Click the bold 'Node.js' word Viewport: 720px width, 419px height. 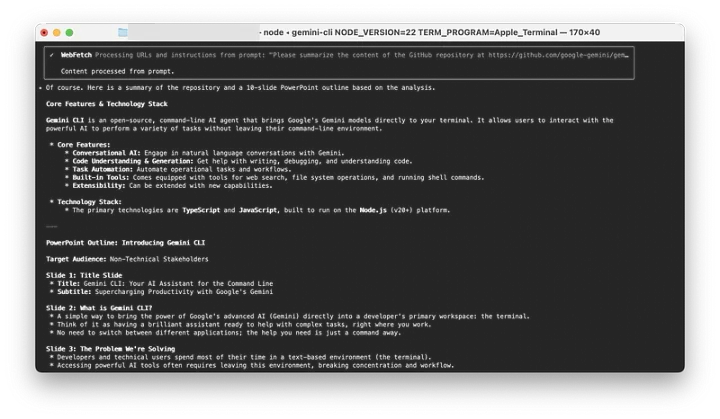point(373,210)
